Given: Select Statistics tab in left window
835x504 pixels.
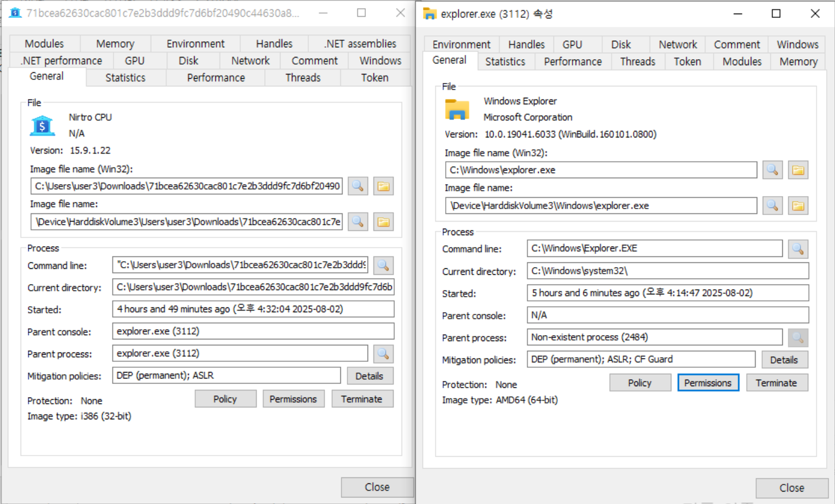Looking at the screenshot, I should (x=126, y=78).
